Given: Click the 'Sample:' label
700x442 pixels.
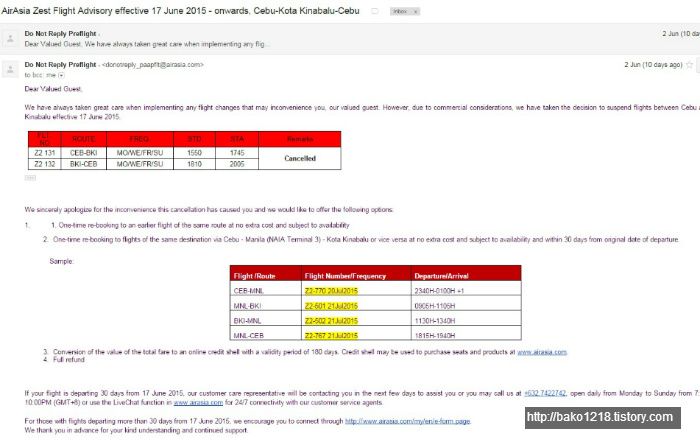Looking at the screenshot, I should 62,261.
